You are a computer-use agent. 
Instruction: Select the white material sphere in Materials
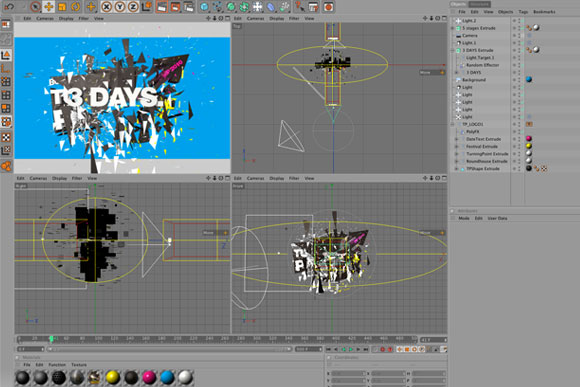click(185, 377)
